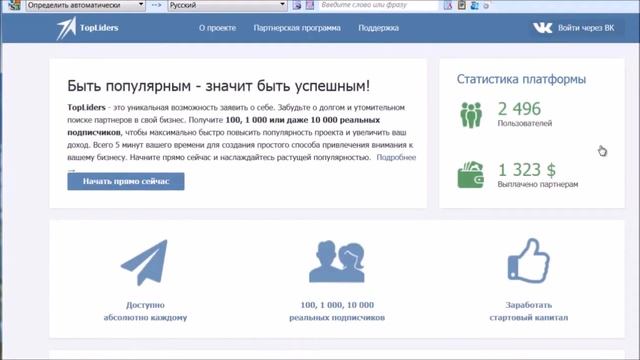
Task: Click the TopLiders logo in the header
Action: coord(87,28)
